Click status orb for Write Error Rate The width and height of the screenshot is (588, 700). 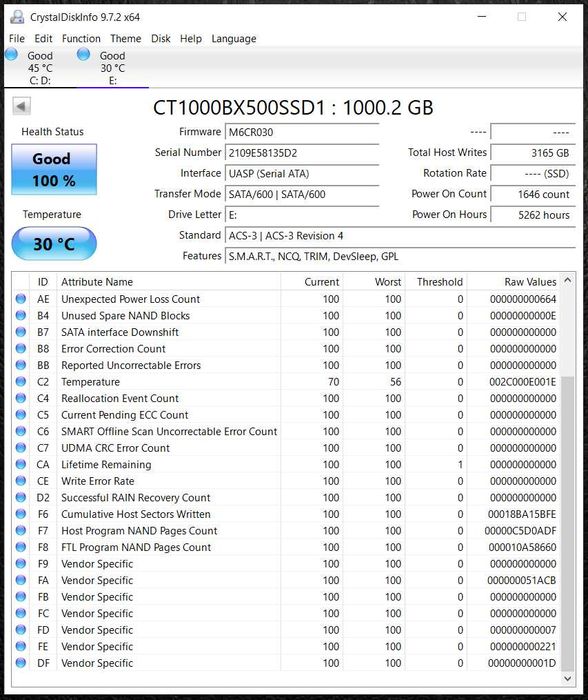21,480
